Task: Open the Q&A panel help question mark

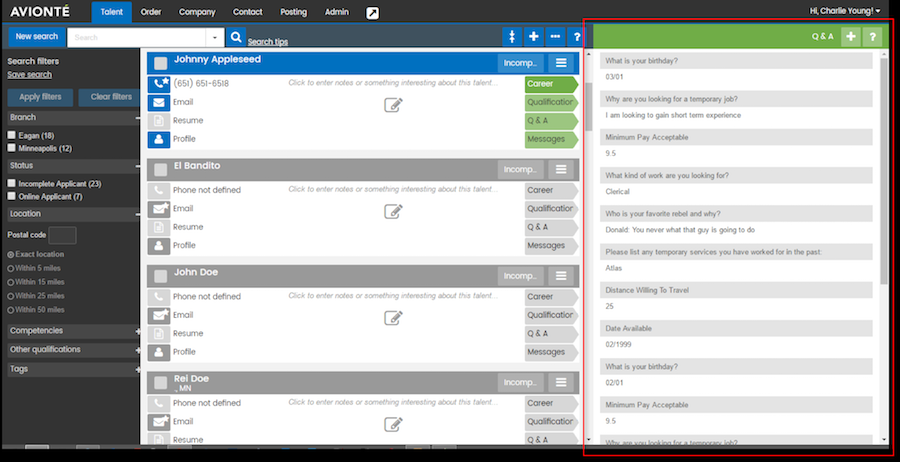Action: [x=872, y=37]
